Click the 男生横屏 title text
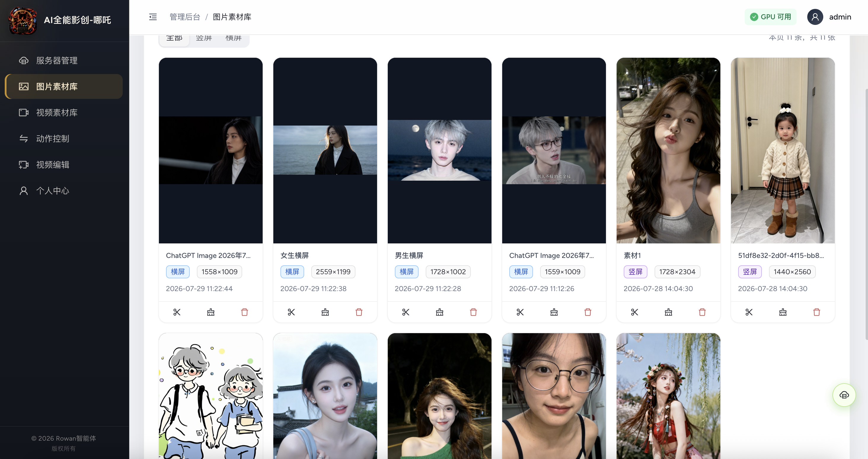Image resolution: width=868 pixels, height=459 pixels. pyautogui.click(x=409, y=255)
